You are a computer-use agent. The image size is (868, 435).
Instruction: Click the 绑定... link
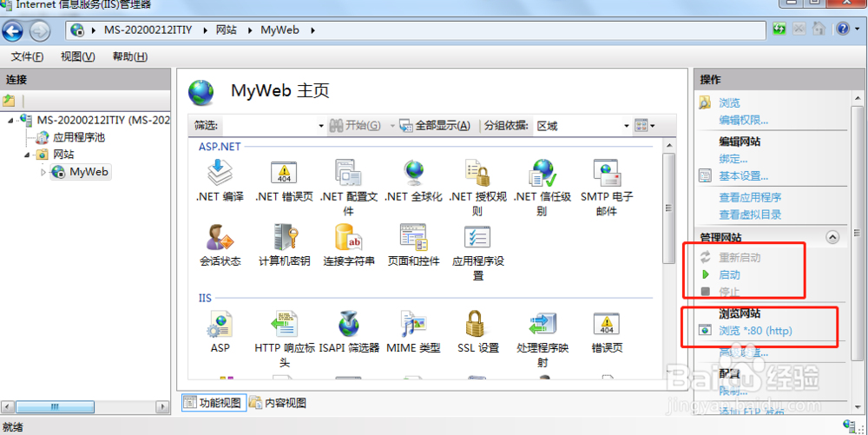733,160
